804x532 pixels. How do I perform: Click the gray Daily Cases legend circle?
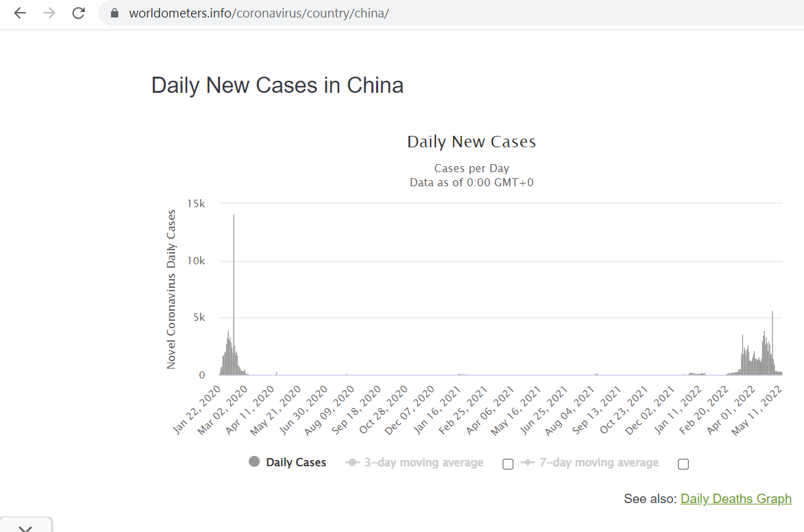pos(254,462)
